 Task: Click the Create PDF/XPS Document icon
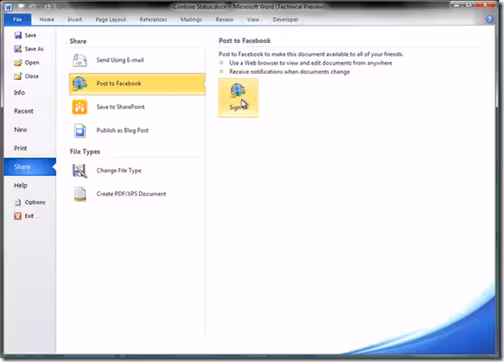tap(80, 194)
